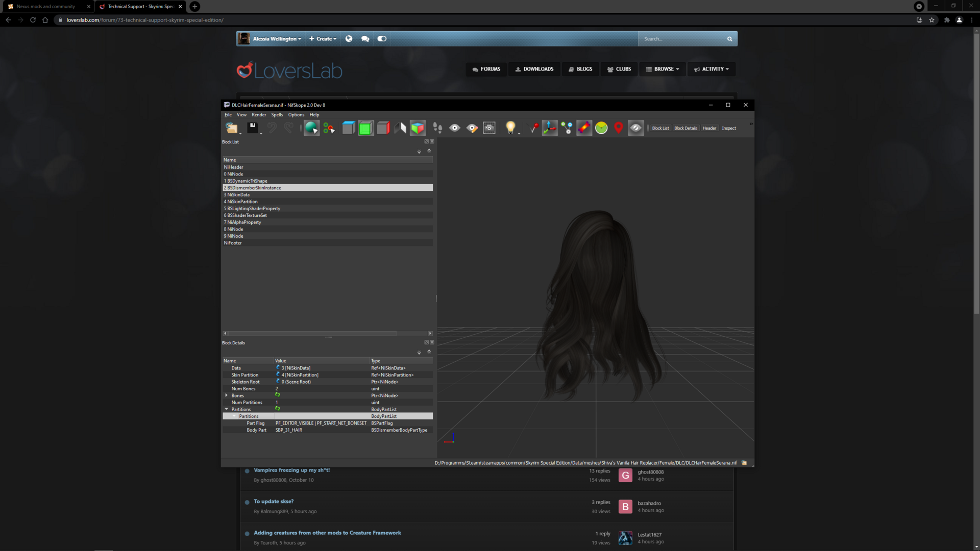The image size is (980, 551).
Task: Switch to top view blue cube
Action: click(x=349, y=128)
